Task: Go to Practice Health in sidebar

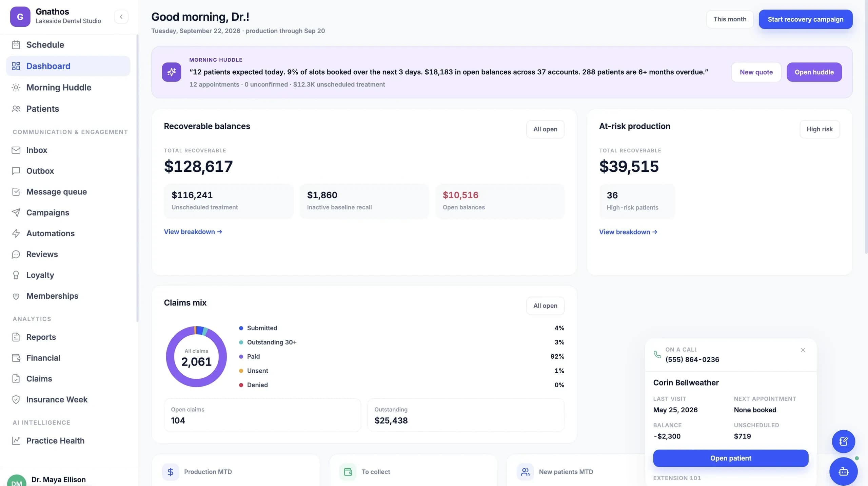Action: (68, 441)
